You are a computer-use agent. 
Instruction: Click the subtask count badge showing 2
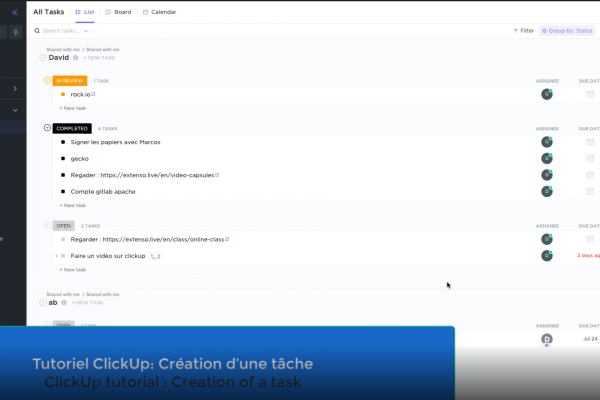(156, 256)
